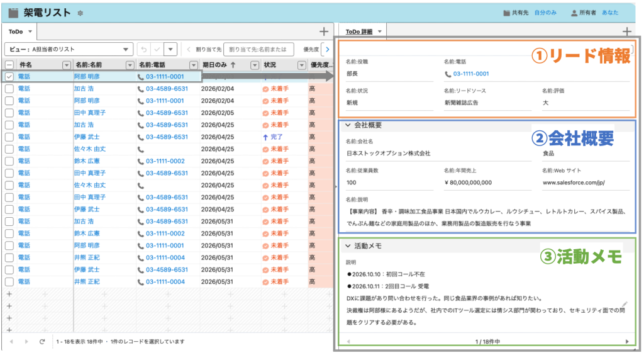Image resolution: width=644 pixels, height=355 pixels.
Task: Click the gear icon beside 架電リスト title
Action: click(x=80, y=13)
